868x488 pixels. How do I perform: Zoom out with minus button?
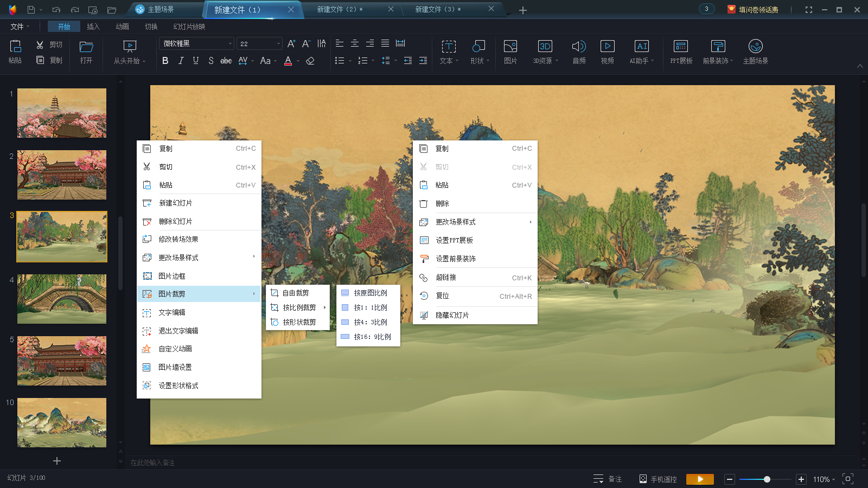(730, 479)
